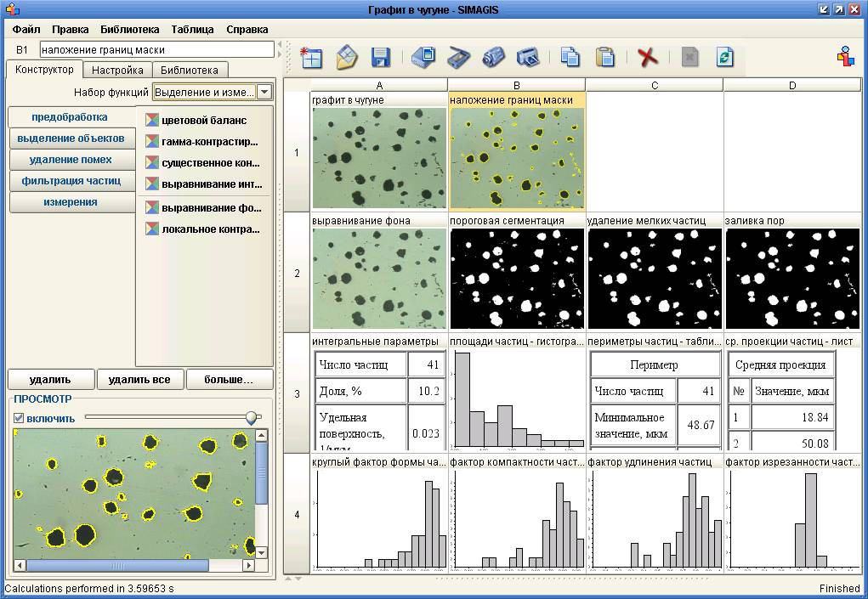Click the cell name input field
The image size is (868, 599).
pyautogui.click(x=156, y=50)
